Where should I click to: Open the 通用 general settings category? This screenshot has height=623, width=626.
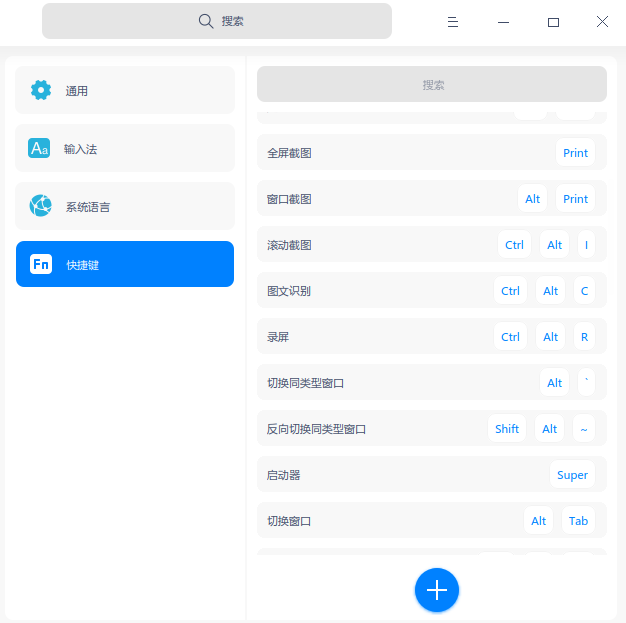point(125,90)
